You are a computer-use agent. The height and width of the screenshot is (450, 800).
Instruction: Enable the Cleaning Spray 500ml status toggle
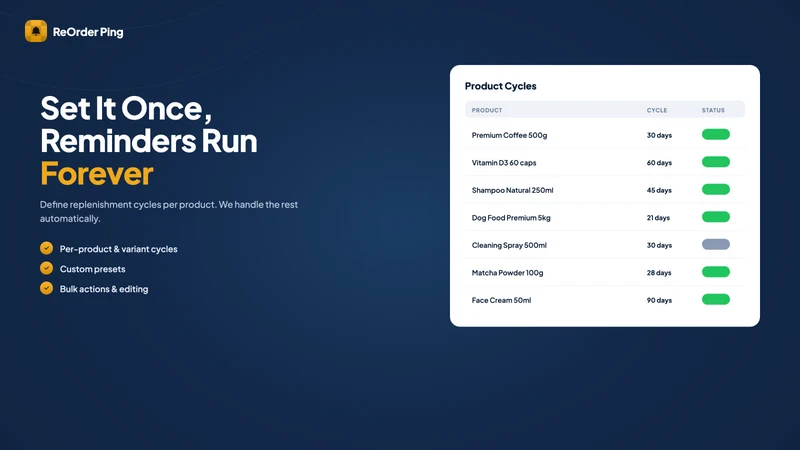pyautogui.click(x=715, y=245)
